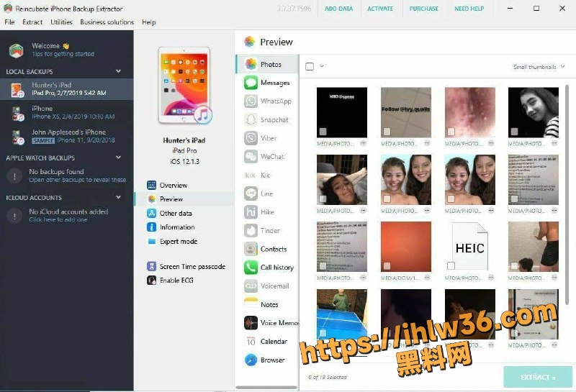576x392 pixels.
Task: Open options menu under orange image
Action: (x=427, y=278)
